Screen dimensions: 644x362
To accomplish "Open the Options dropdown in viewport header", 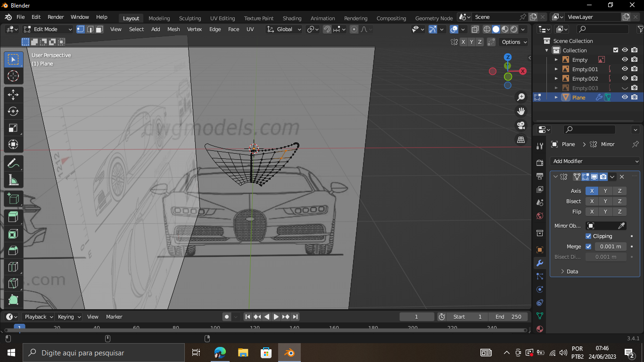I will pos(514,42).
